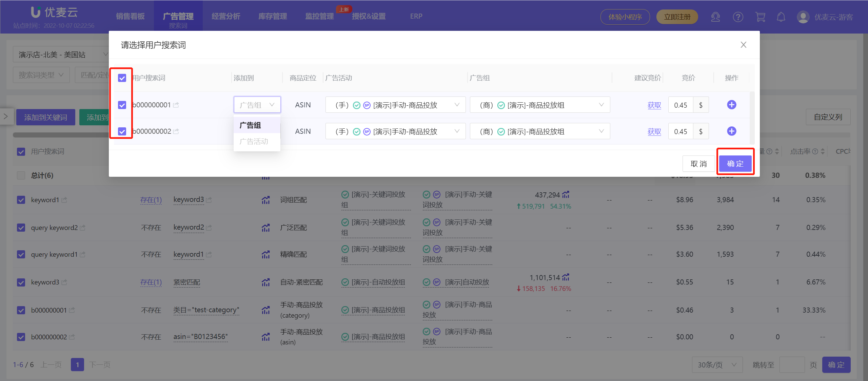The width and height of the screenshot is (868, 381).
Task: Click bid input 0.45 for b000000002
Action: click(x=681, y=131)
